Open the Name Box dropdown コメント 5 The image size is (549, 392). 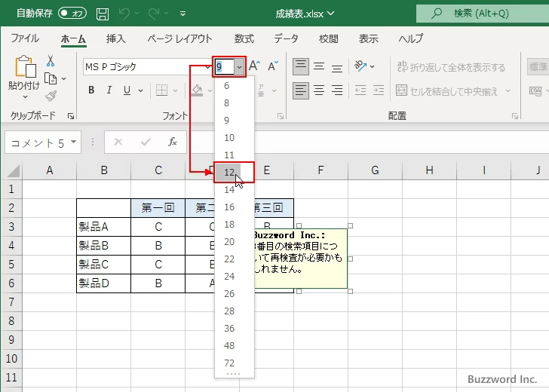click(74, 142)
